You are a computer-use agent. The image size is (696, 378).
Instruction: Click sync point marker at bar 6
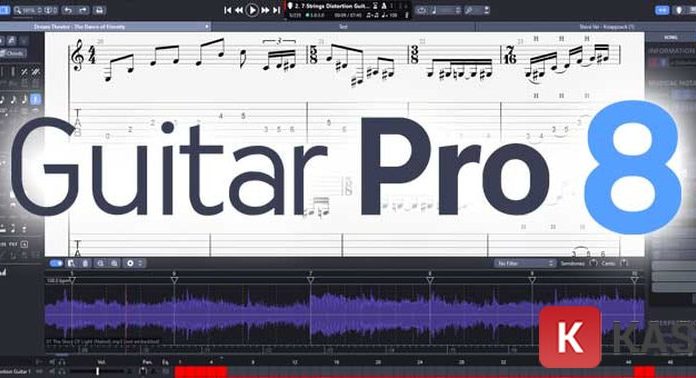174,280
